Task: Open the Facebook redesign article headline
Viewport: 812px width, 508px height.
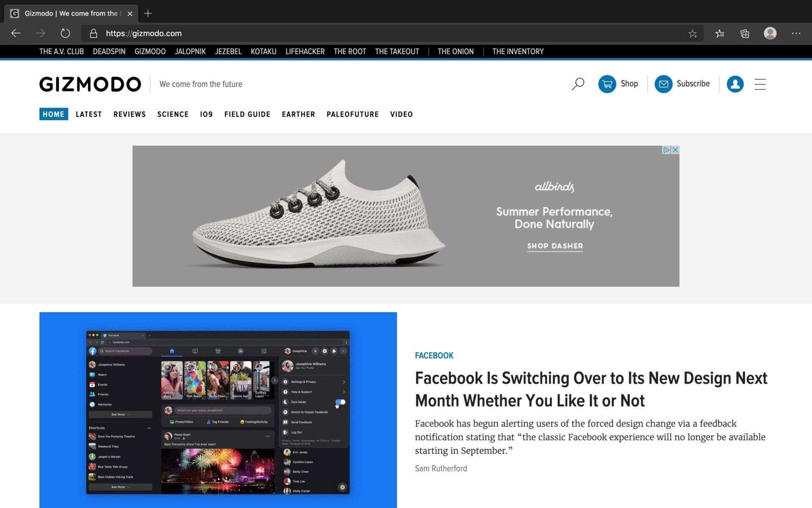Action: (x=590, y=389)
